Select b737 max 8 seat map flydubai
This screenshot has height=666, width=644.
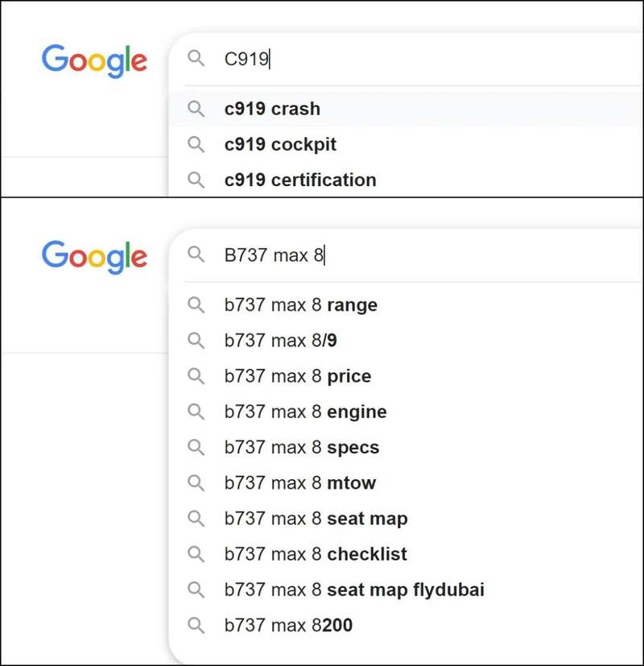tap(354, 589)
